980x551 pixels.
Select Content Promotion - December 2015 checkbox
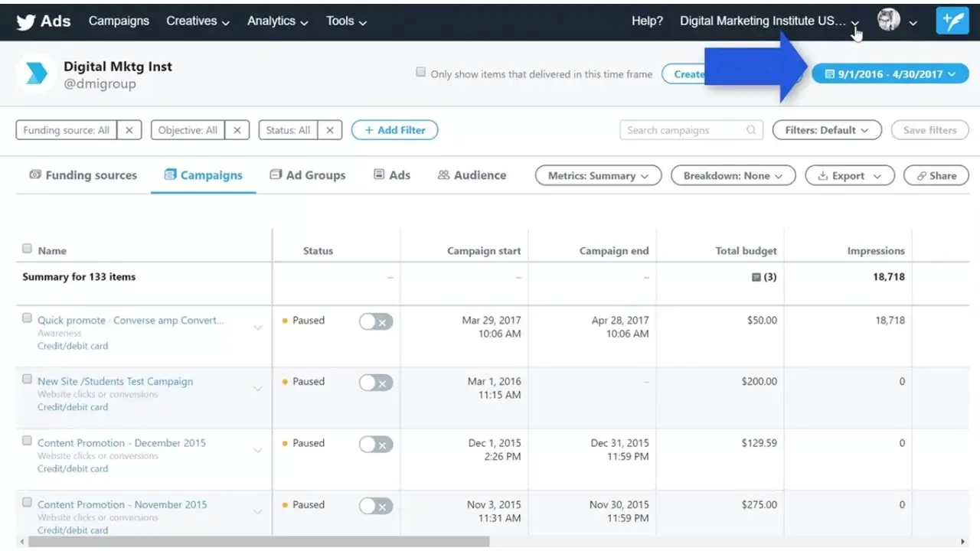pos(28,442)
